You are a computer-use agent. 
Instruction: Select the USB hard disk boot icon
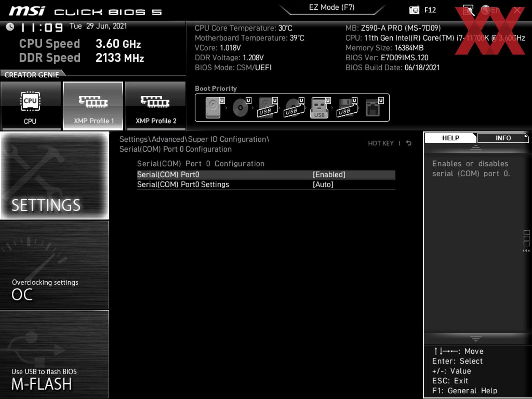[268, 108]
